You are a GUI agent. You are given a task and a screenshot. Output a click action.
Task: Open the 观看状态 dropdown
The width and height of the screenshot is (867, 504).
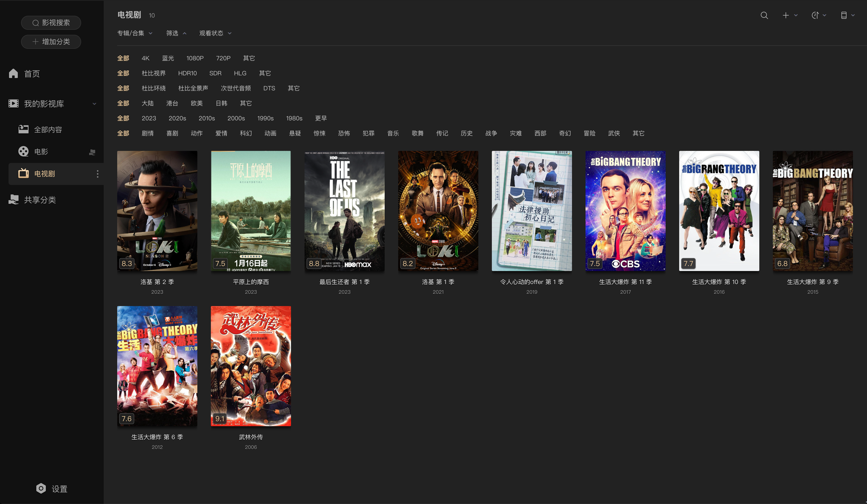(x=215, y=33)
